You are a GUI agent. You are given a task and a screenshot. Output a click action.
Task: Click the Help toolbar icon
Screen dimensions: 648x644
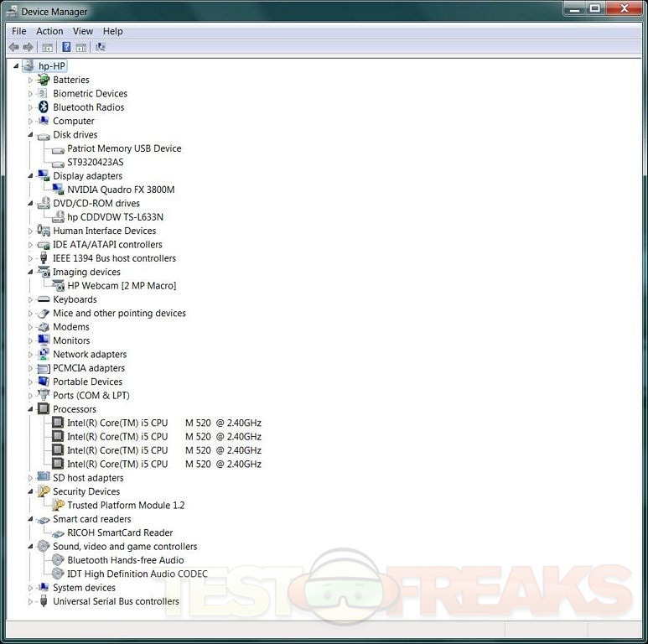[66, 48]
